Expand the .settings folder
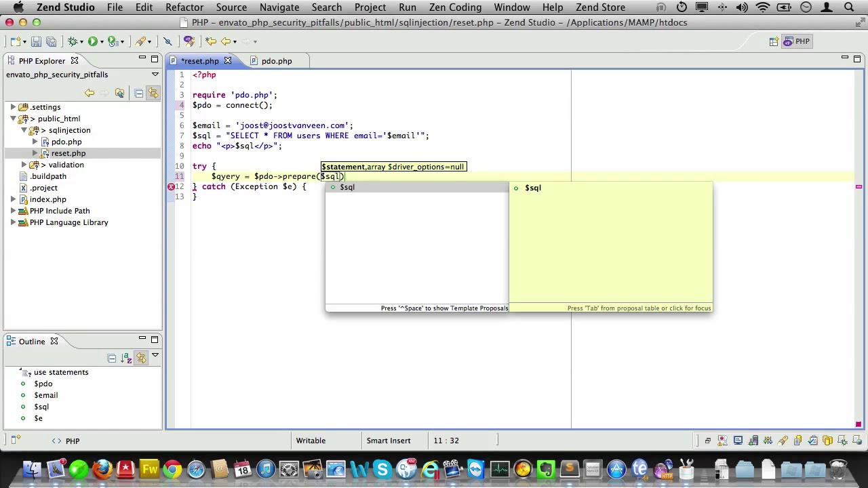This screenshot has width=868, height=488. tap(13, 107)
